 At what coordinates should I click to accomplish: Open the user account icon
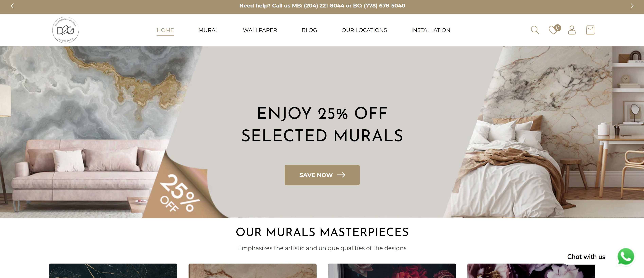[x=572, y=30]
